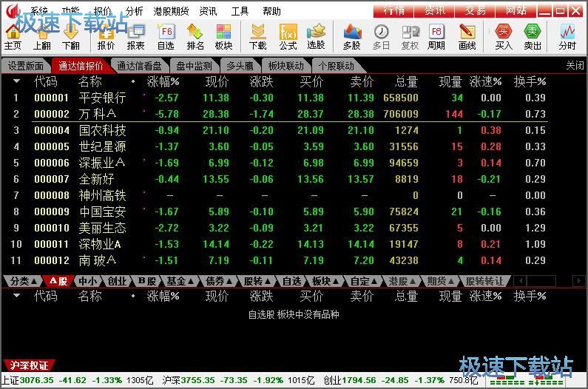The width and height of the screenshot is (588, 389).
Task: Switch to the 个股联动 tab
Action: click(x=337, y=66)
